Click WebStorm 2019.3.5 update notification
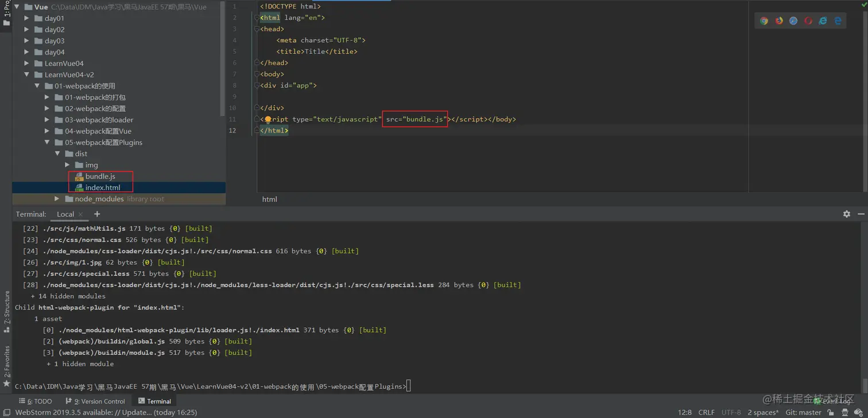 click(x=106, y=412)
